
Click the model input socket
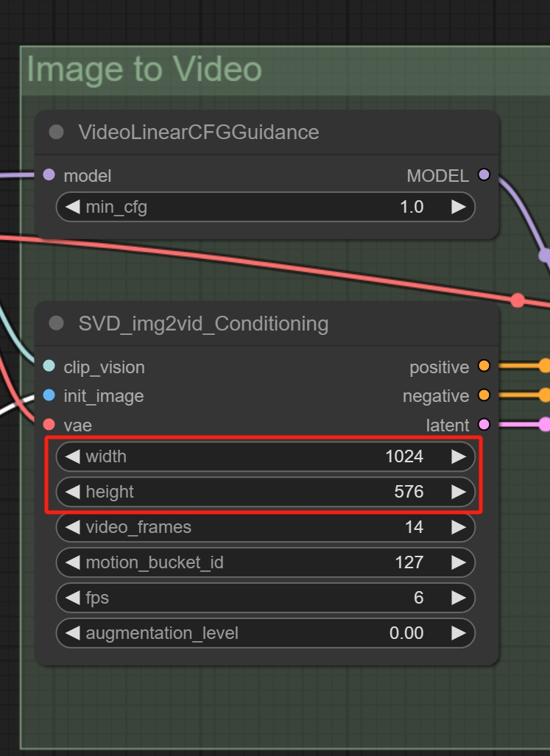[x=49, y=174]
